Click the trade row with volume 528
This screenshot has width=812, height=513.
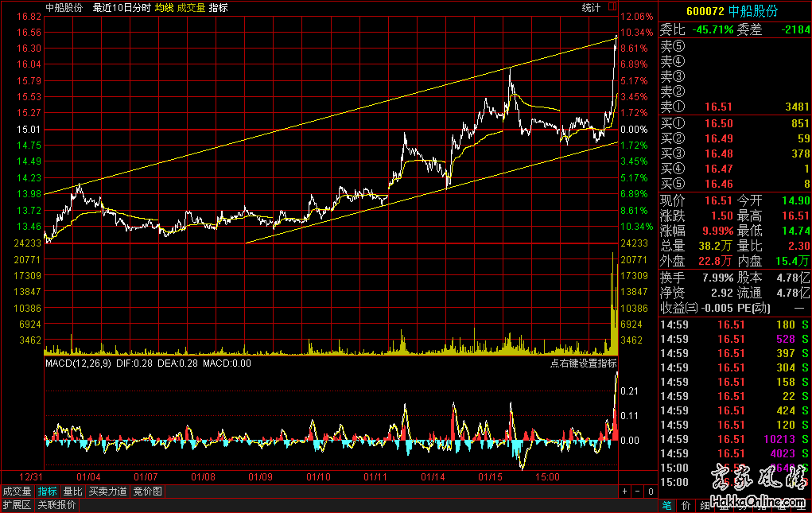pos(734,339)
